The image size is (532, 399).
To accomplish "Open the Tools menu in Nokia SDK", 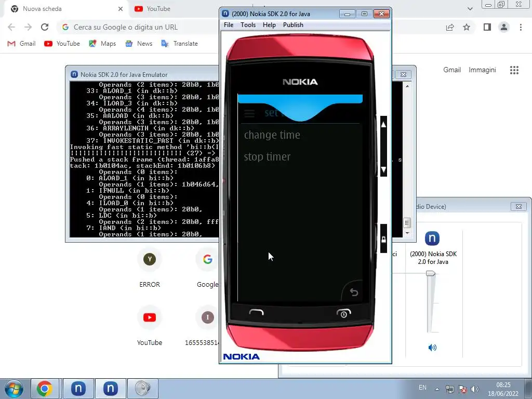I will (248, 25).
